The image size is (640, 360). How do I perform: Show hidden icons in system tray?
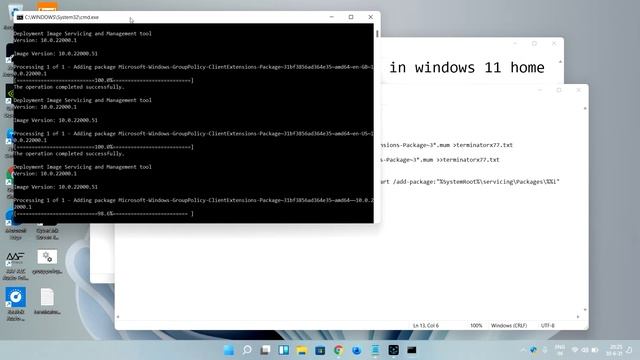click(x=523, y=350)
